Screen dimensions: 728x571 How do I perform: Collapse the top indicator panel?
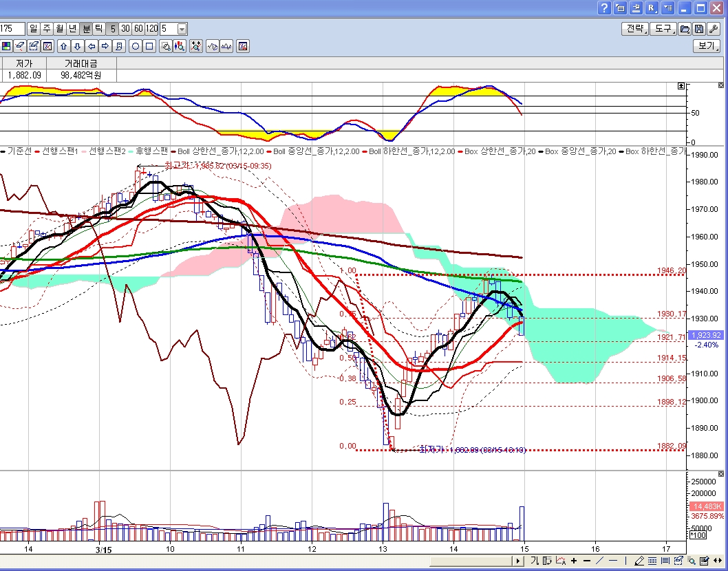681,85
